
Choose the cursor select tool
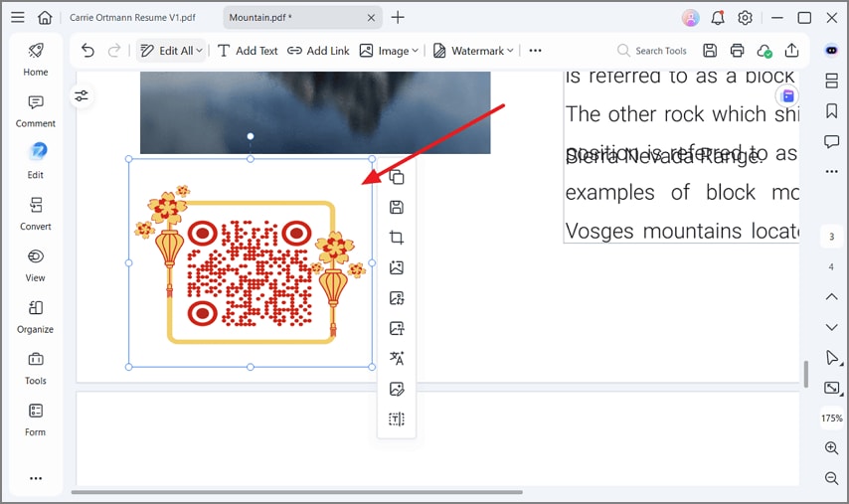[832, 358]
